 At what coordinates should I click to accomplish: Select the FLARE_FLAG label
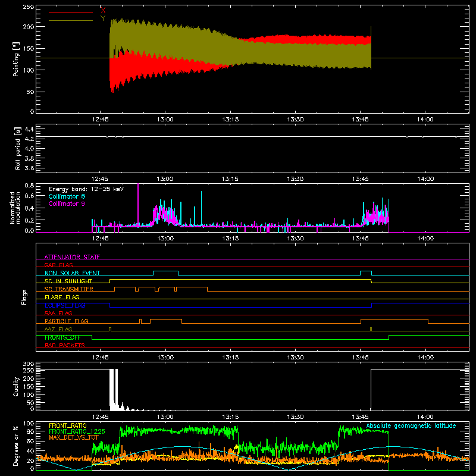pos(62,297)
